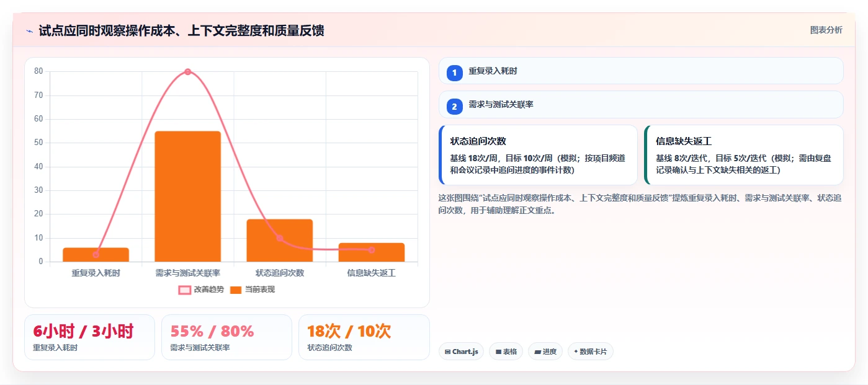This screenshot has height=385, width=868.
Task: Open the 需求与测试关联率 numbered list item
Action: point(641,105)
